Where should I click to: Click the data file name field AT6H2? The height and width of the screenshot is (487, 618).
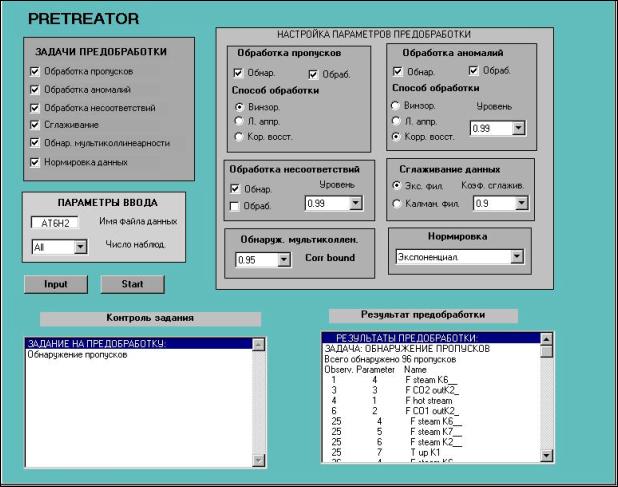click(55, 223)
